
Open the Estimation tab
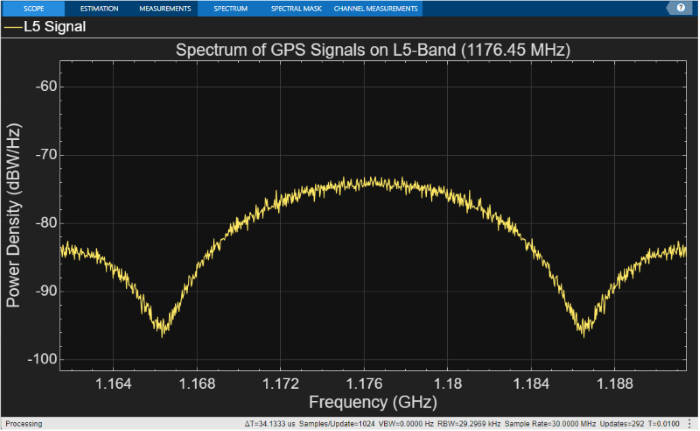tap(99, 8)
